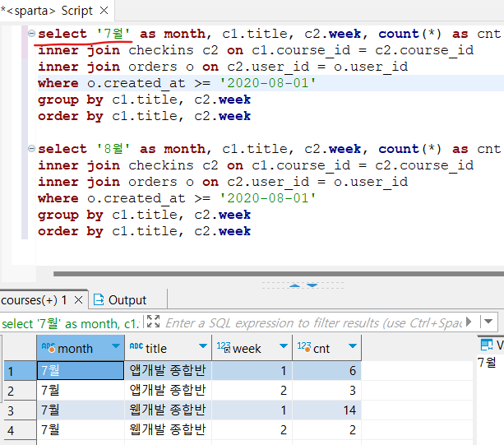This screenshot has height=445, width=504.
Task: Click the down arrow on panel divider
Action: pos(312,285)
